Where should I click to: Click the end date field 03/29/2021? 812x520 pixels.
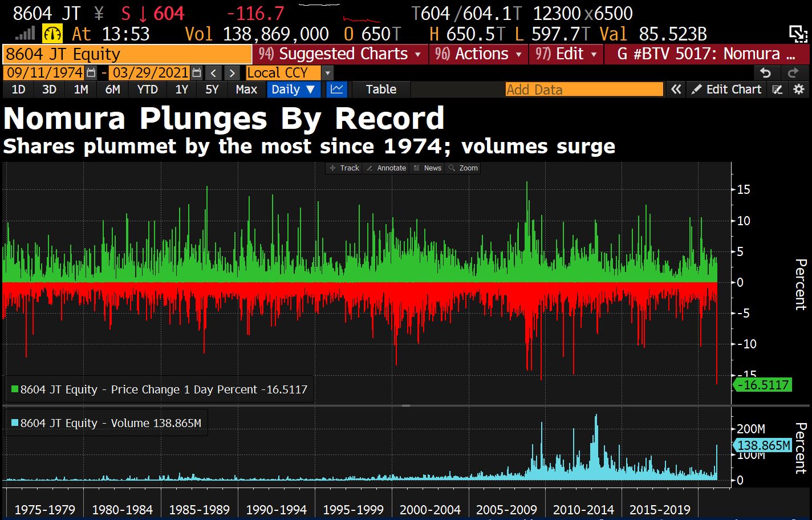pos(150,73)
